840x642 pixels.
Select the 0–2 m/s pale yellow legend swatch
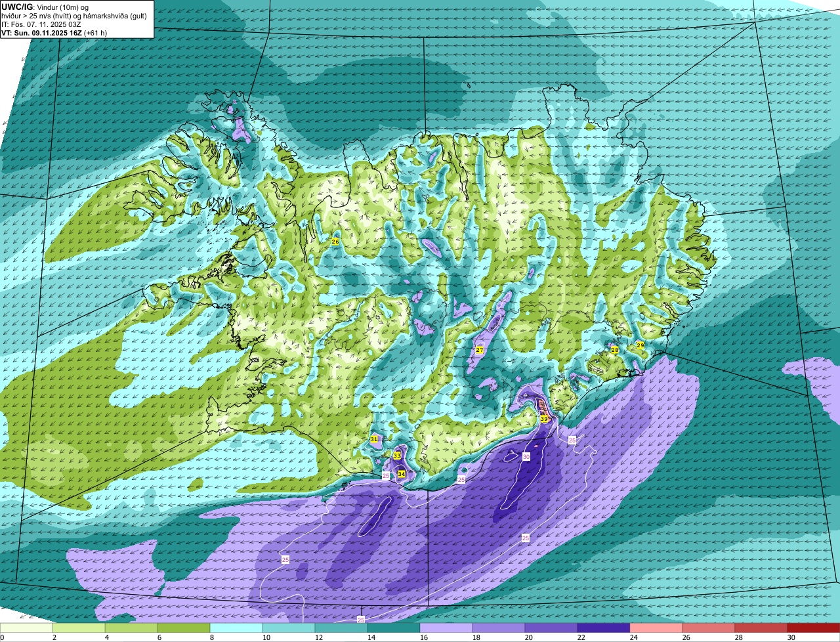point(26,628)
